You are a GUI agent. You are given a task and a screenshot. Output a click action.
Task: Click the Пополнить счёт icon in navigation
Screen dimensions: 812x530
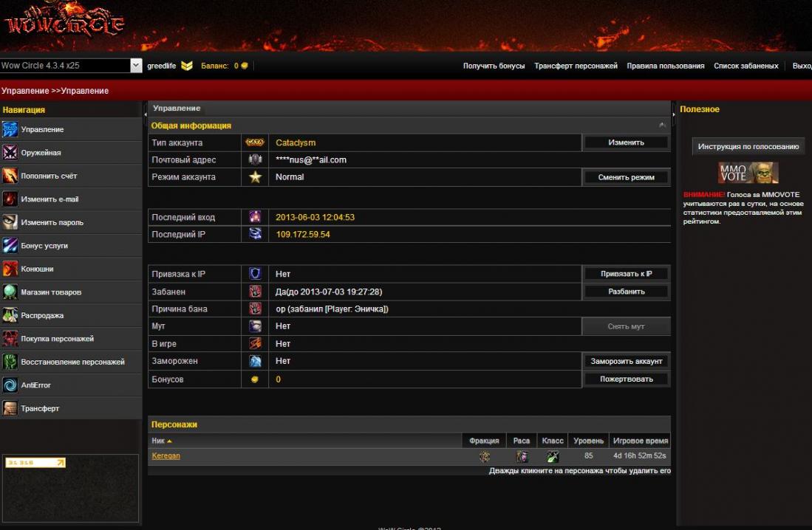pos(10,176)
